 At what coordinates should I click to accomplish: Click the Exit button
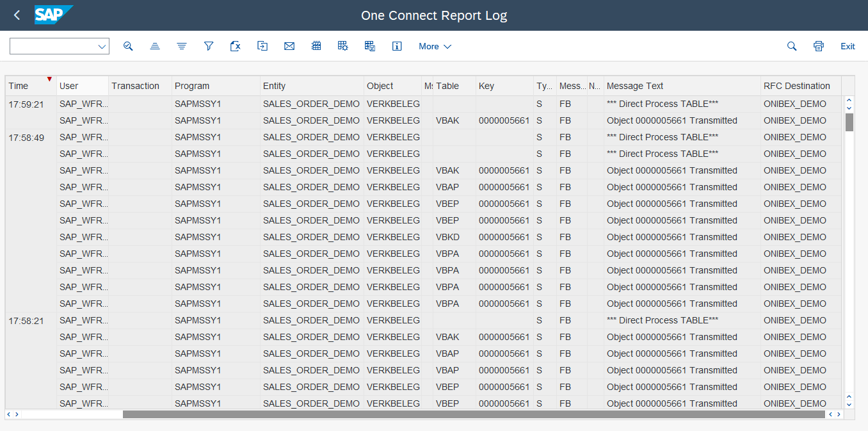(x=848, y=46)
